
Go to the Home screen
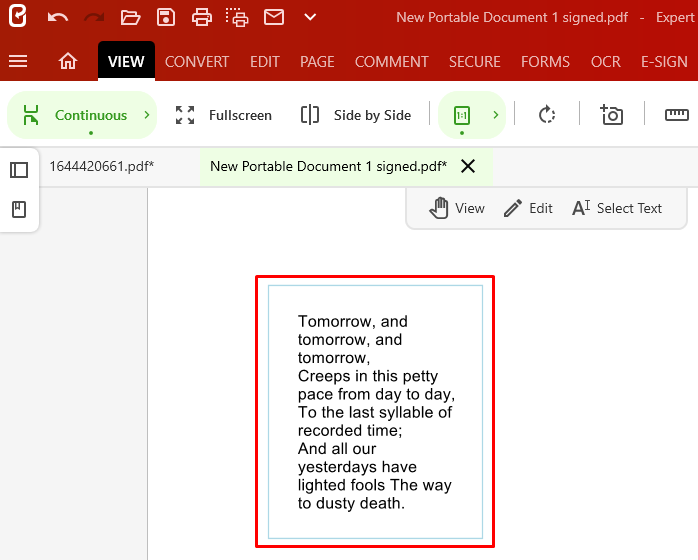[68, 61]
